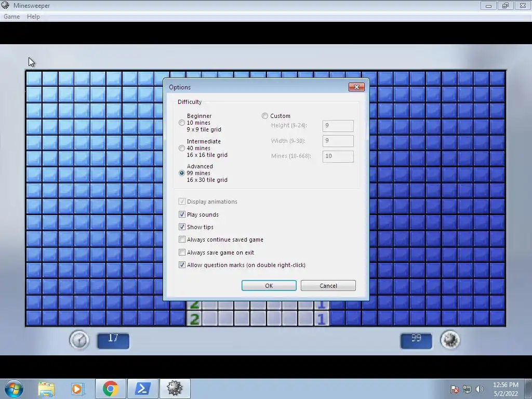Click the blue 1 tile in bottom row
The image size is (532, 399).
coord(321,319)
